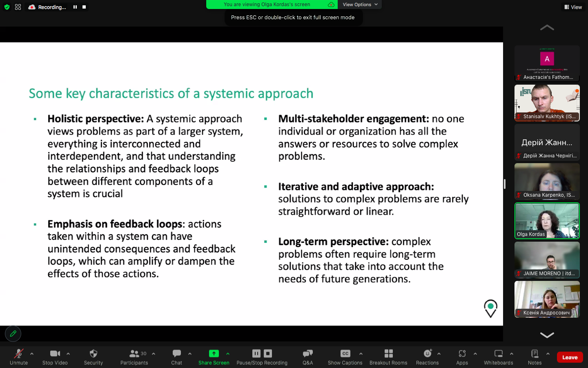Stop recording from bottom toolbar

tap(268, 353)
